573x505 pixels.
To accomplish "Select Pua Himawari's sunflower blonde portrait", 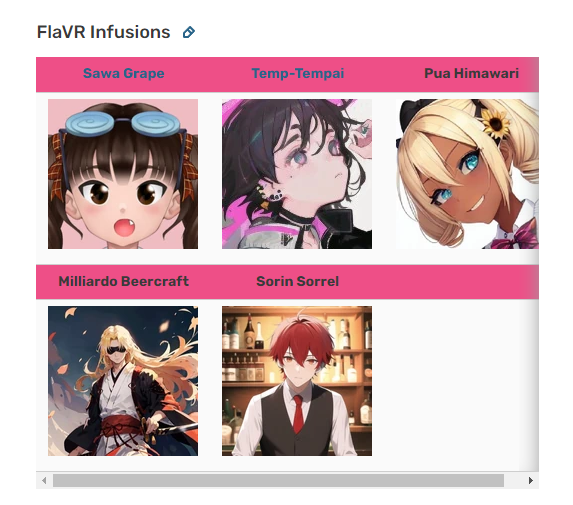I will 467,174.
